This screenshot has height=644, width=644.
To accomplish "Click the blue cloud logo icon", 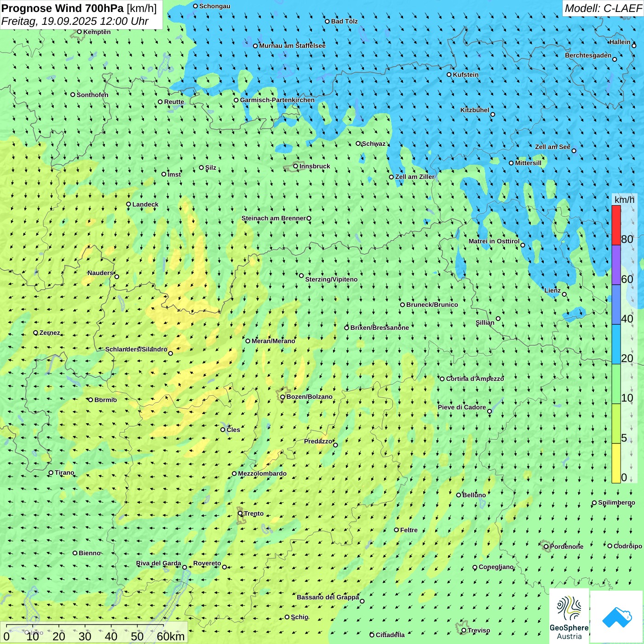I will 616,616.
